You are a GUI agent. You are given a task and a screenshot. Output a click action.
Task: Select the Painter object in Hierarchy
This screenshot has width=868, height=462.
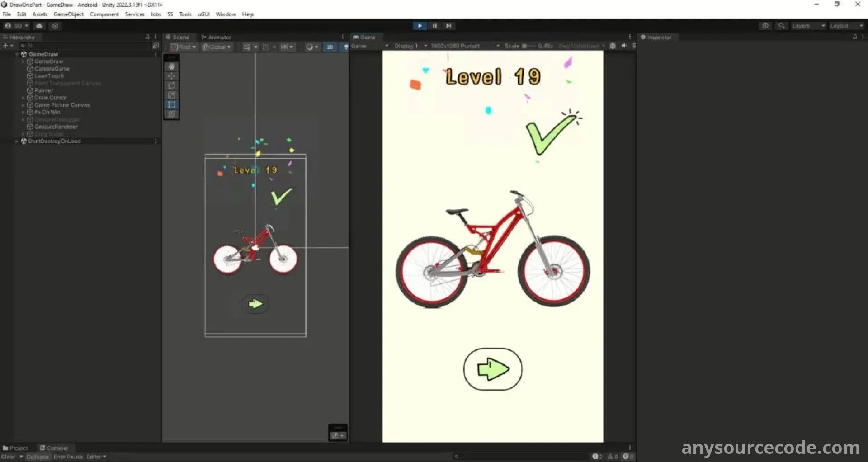(43, 90)
